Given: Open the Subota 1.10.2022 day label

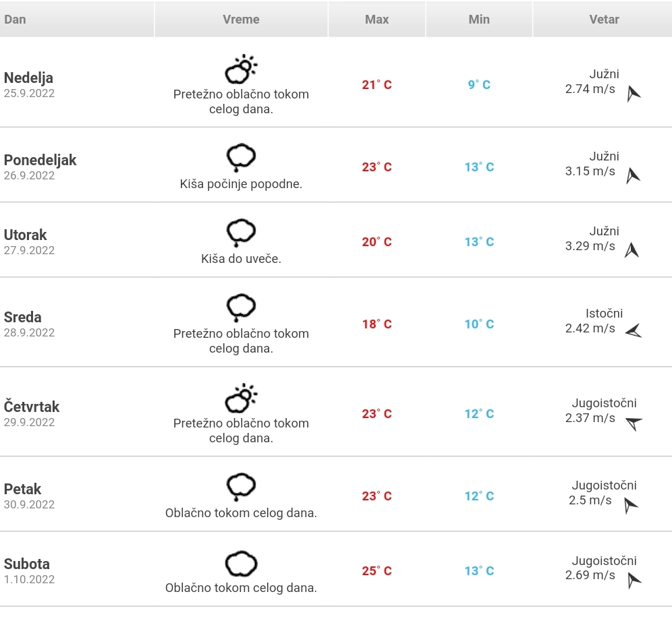Looking at the screenshot, I should coord(29,571).
